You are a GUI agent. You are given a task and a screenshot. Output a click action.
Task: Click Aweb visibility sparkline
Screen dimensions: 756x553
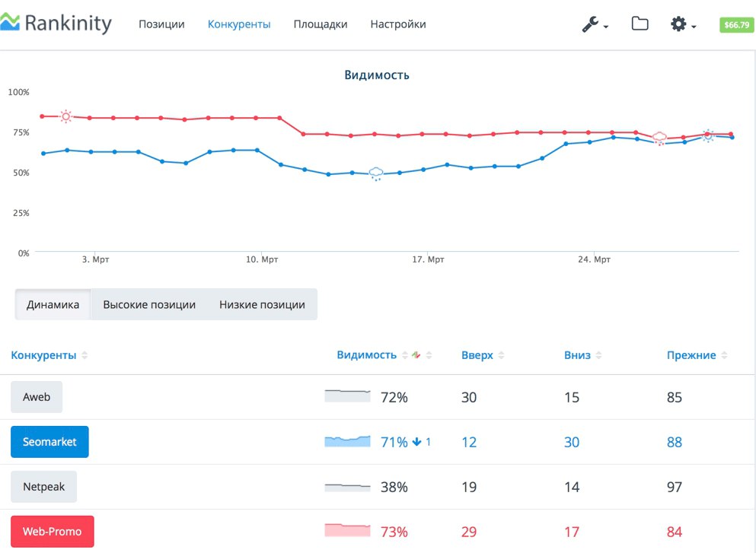pos(348,396)
